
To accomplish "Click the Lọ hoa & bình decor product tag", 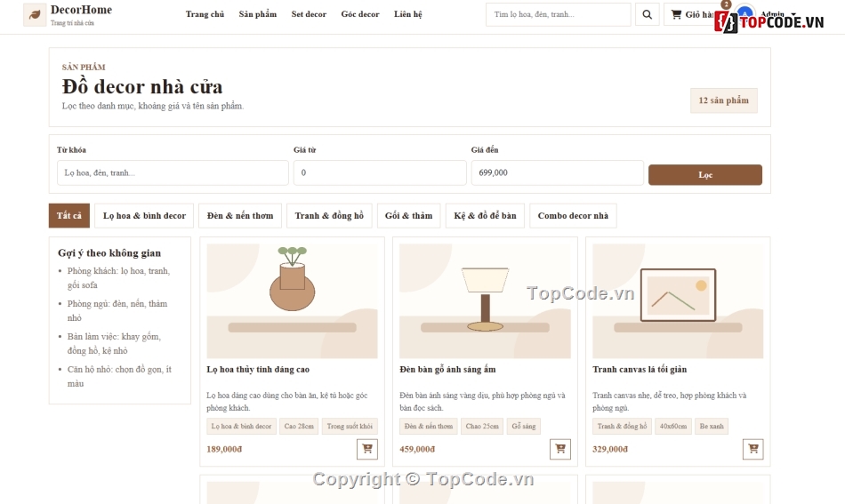I will (x=241, y=426).
